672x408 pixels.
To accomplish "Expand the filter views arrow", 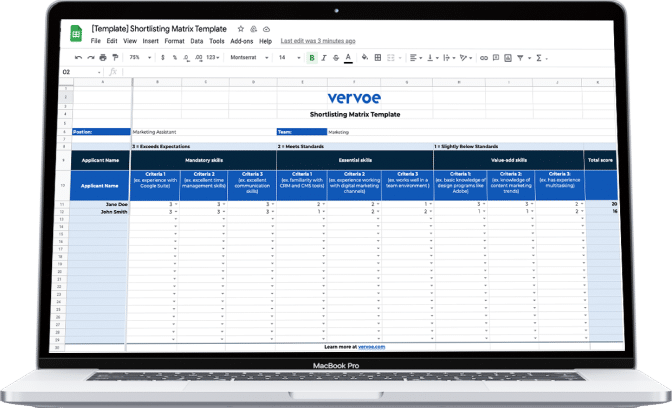I will click(x=529, y=58).
